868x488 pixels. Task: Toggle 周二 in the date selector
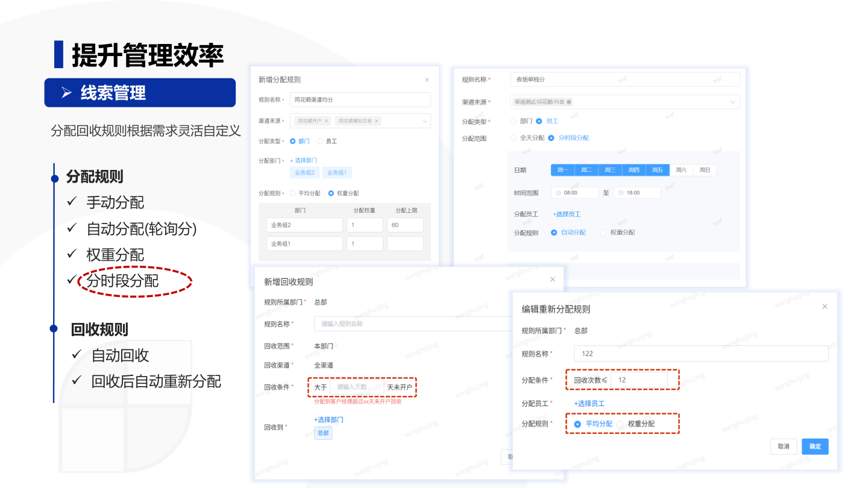587,170
